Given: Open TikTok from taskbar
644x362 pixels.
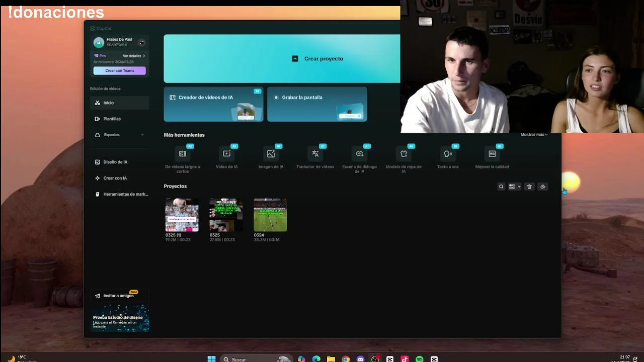Looking at the screenshot, I should [x=405, y=359].
